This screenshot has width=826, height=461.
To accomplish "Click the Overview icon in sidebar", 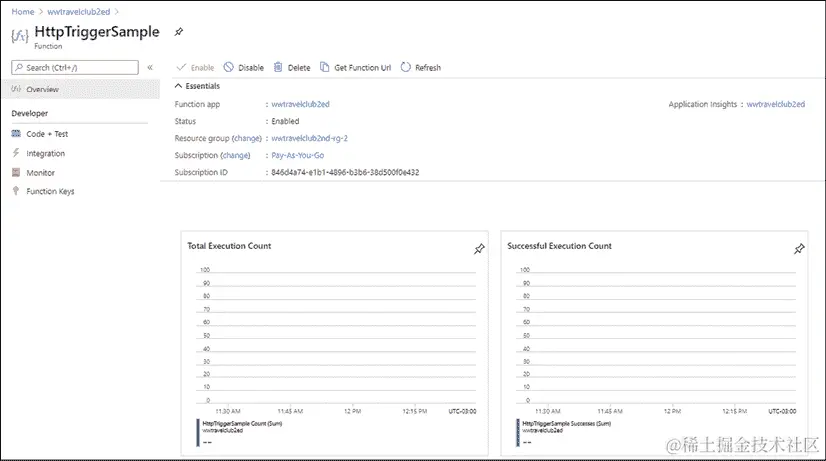I will (x=16, y=89).
